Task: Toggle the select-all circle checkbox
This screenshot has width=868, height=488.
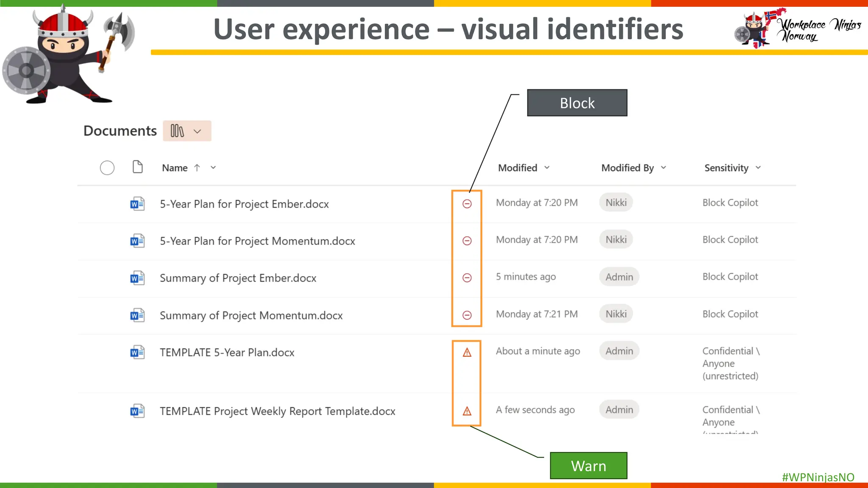Action: (107, 168)
